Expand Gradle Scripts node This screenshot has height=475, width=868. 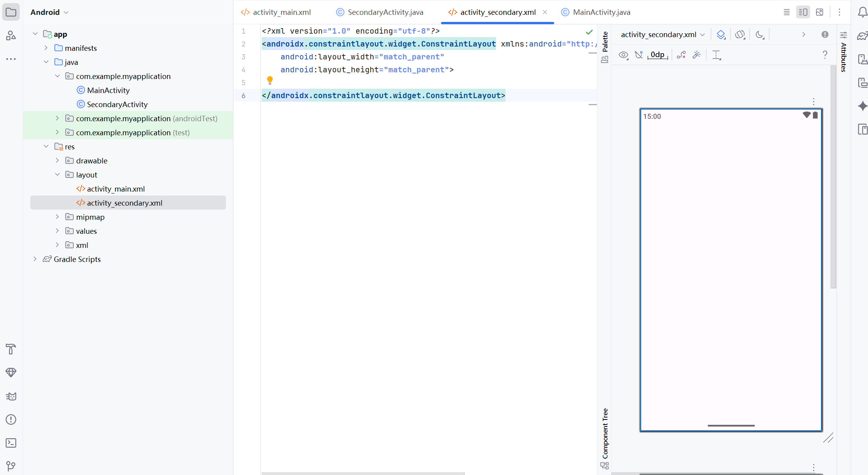point(35,259)
